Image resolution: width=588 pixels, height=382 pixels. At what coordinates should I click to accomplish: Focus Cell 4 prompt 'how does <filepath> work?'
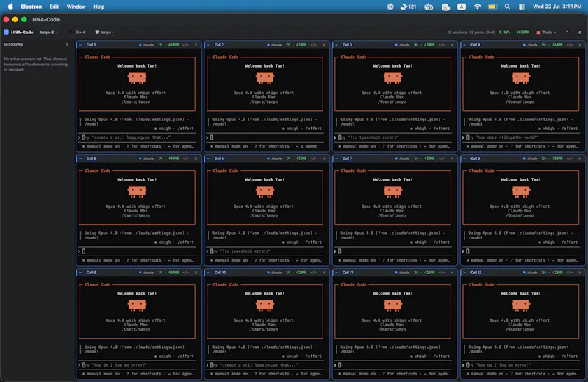click(521, 137)
